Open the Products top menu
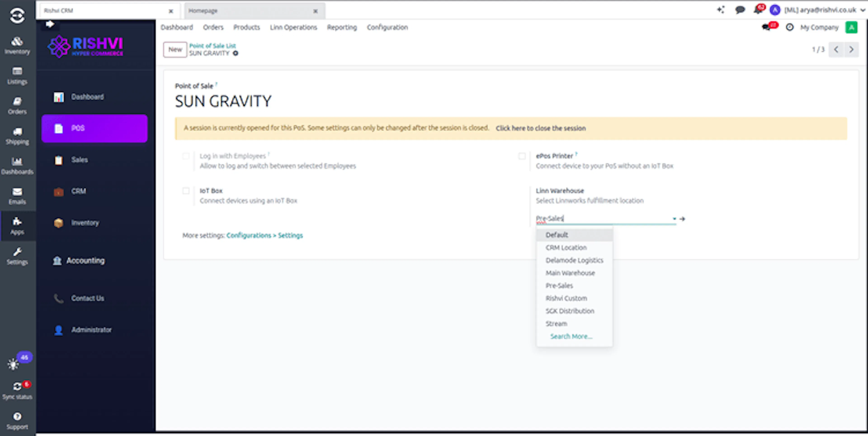This screenshot has height=436, width=868. (x=246, y=27)
